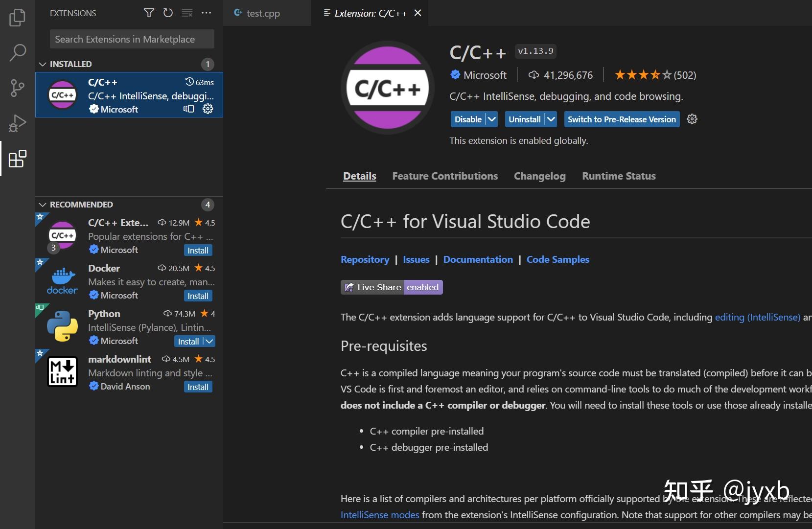This screenshot has height=529, width=812.
Task: Open the Changelog tab
Action: 539,176
